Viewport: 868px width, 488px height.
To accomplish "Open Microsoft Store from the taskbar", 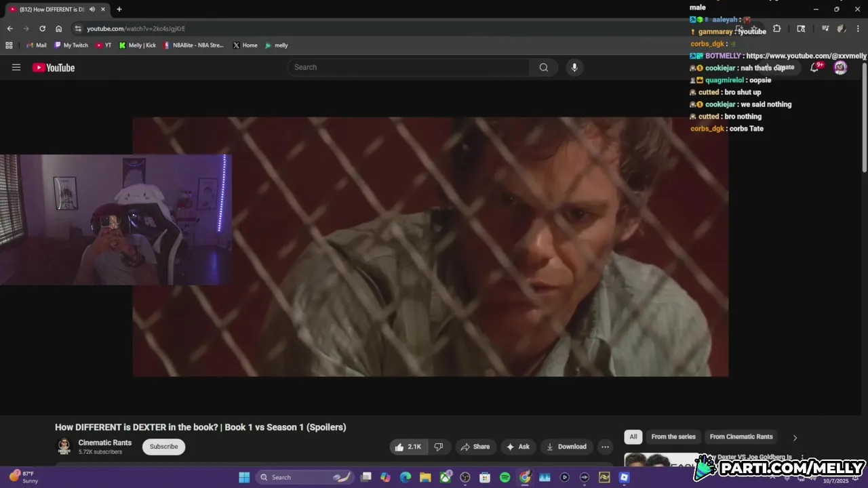I will (485, 477).
